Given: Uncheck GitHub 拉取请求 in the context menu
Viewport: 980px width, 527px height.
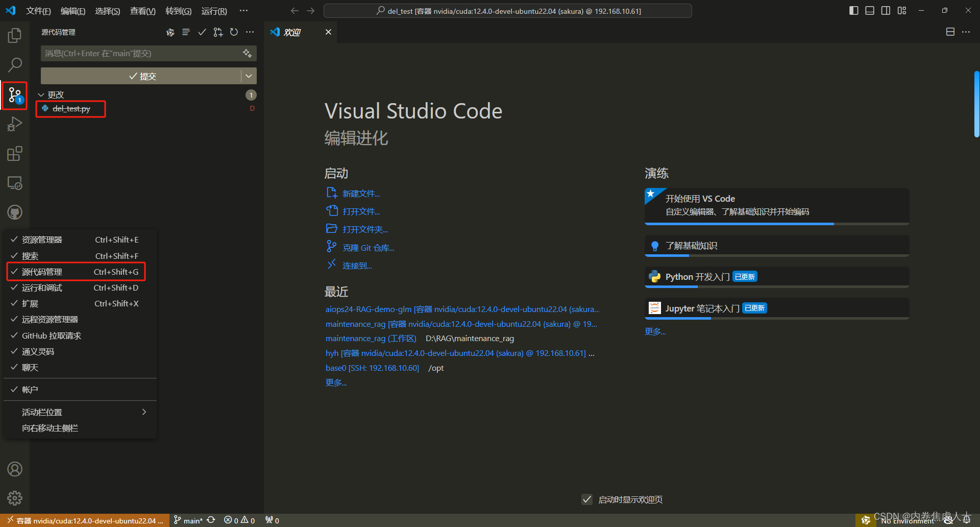Looking at the screenshot, I should coord(80,336).
